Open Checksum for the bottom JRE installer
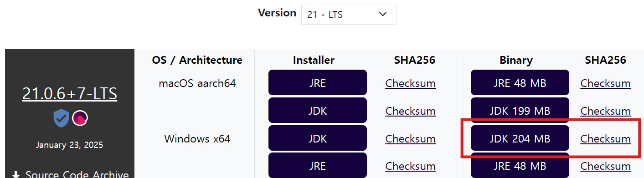This screenshot has height=178, width=644. point(410,167)
